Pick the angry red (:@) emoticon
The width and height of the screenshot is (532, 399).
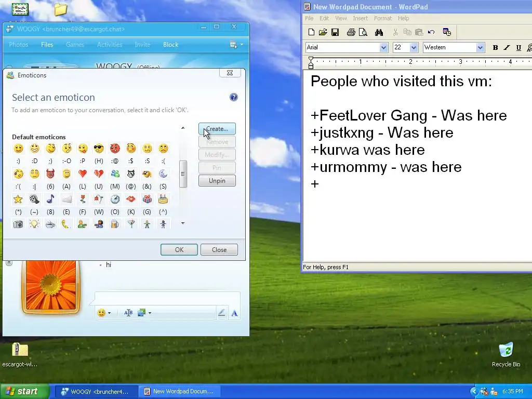115,148
